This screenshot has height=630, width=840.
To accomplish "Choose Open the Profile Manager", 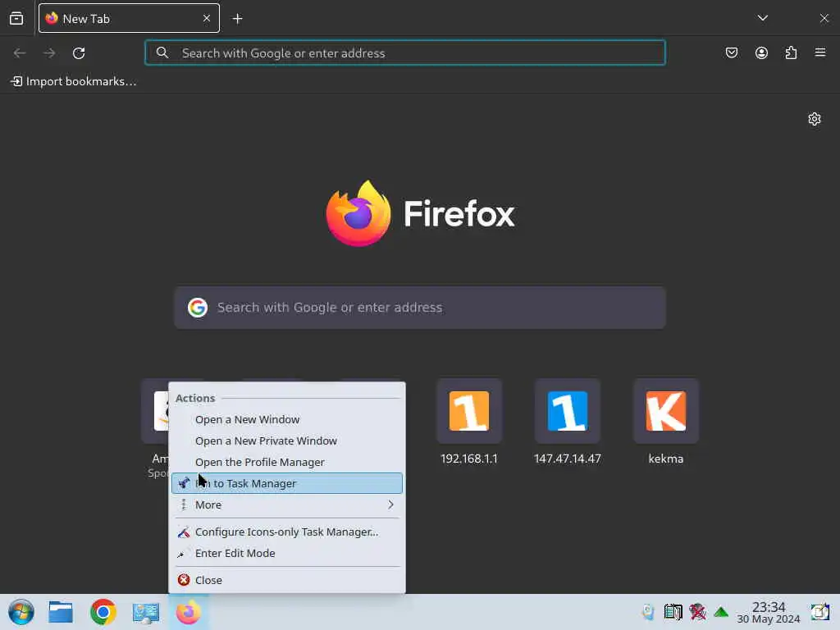I will pos(286,463).
